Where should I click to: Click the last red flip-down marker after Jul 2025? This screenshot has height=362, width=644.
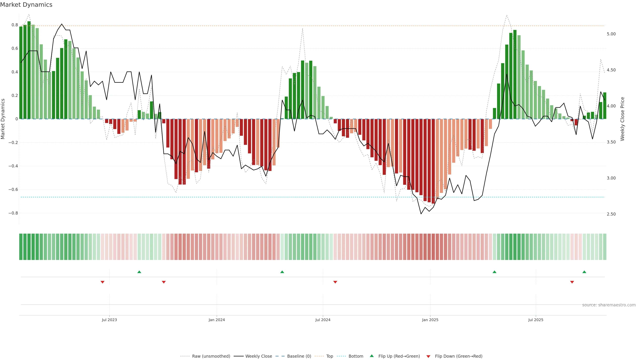(572, 282)
